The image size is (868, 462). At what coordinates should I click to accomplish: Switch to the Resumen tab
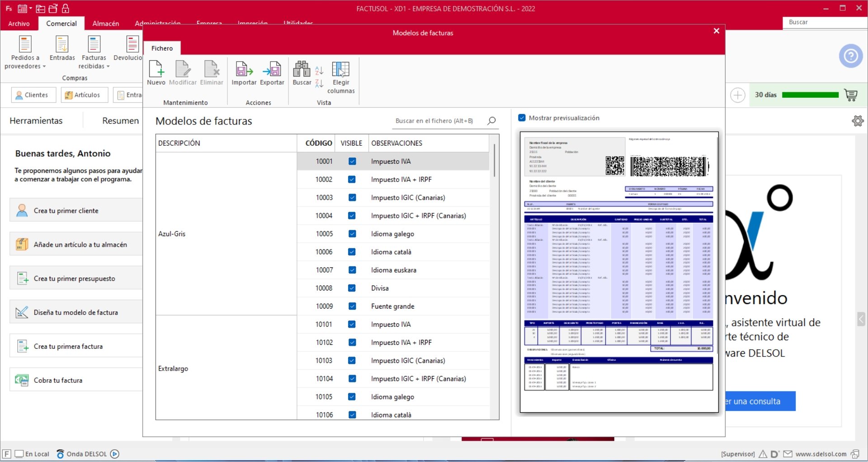click(x=120, y=121)
